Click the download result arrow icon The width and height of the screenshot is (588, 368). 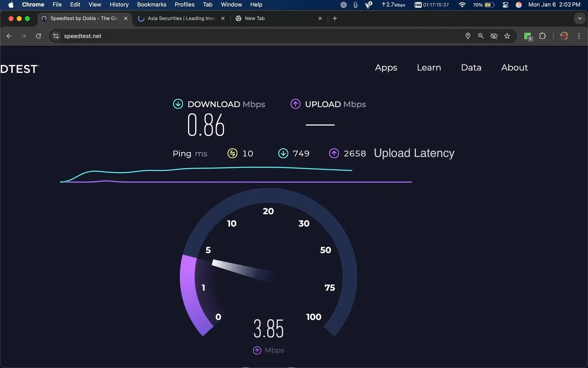point(283,153)
